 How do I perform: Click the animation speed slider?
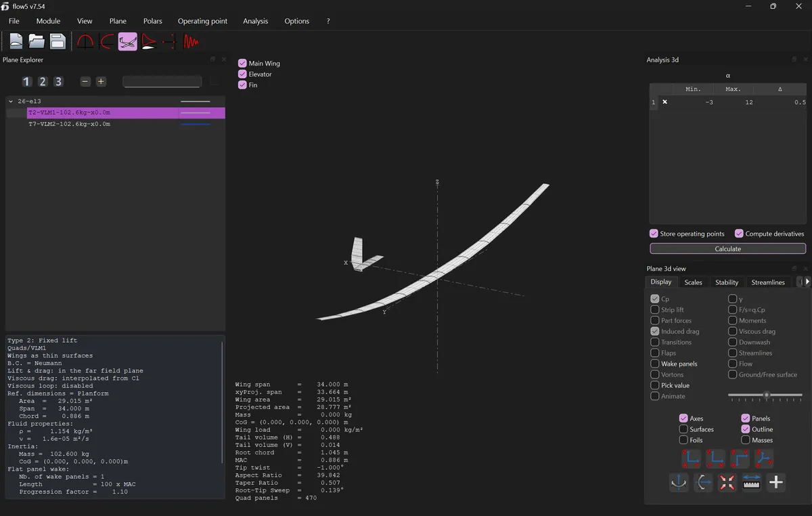[765, 395]
